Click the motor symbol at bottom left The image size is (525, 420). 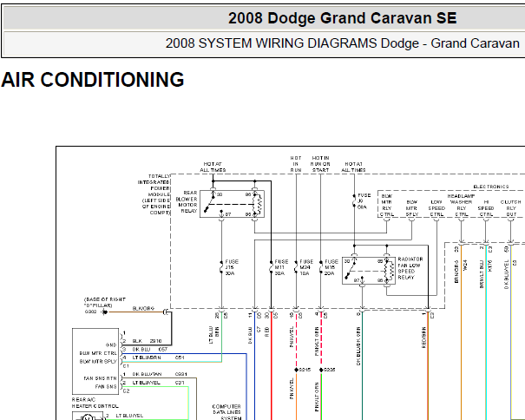88,417
